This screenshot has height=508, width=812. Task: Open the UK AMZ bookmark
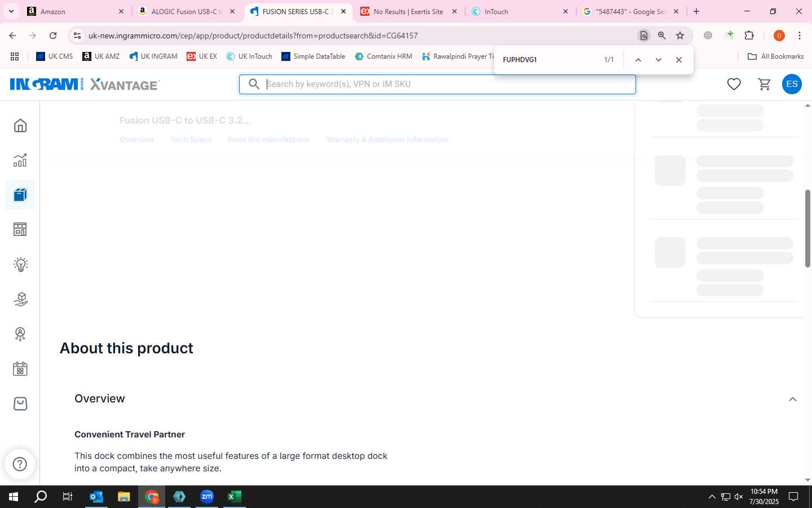pyautogui.click(x=101, y=56)
